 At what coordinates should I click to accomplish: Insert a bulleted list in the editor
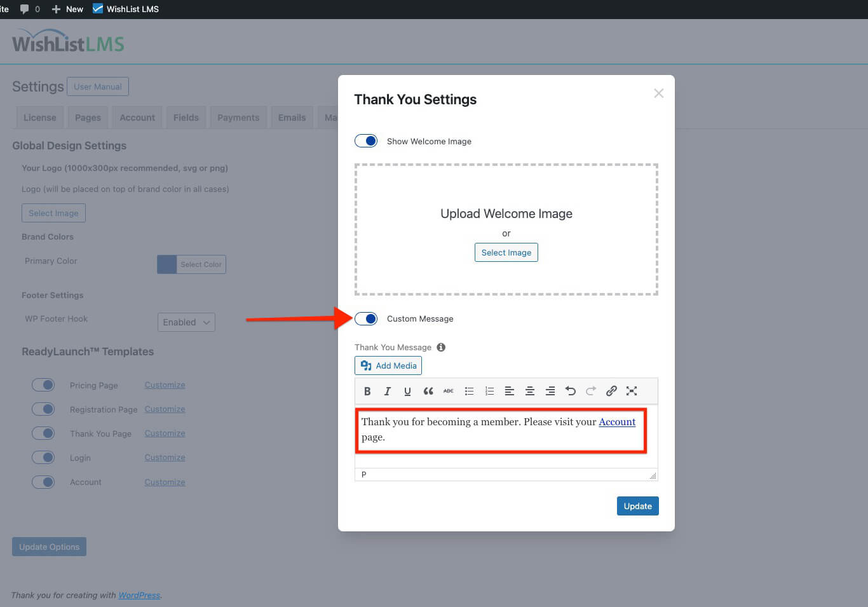coord(469,391)
